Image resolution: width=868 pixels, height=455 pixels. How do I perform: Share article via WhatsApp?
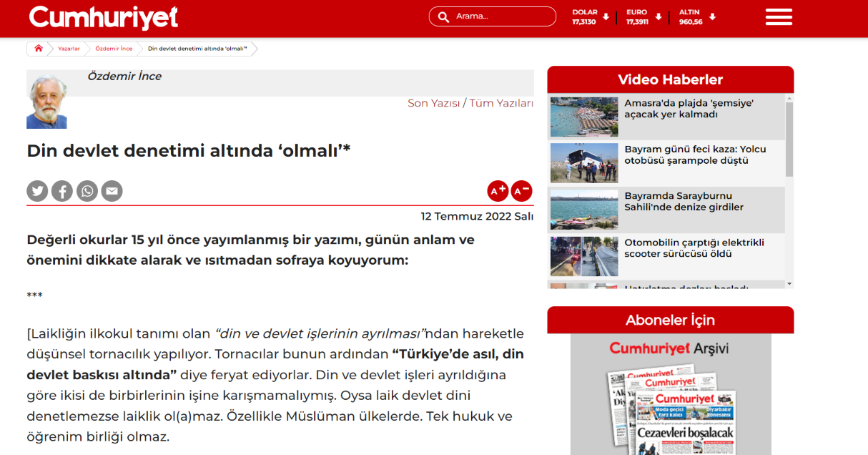tap(87, 191)
